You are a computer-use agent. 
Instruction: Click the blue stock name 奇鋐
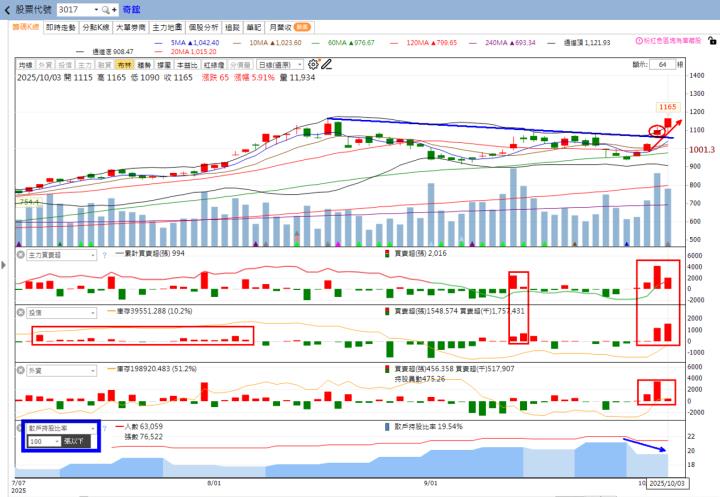(131, 10)
